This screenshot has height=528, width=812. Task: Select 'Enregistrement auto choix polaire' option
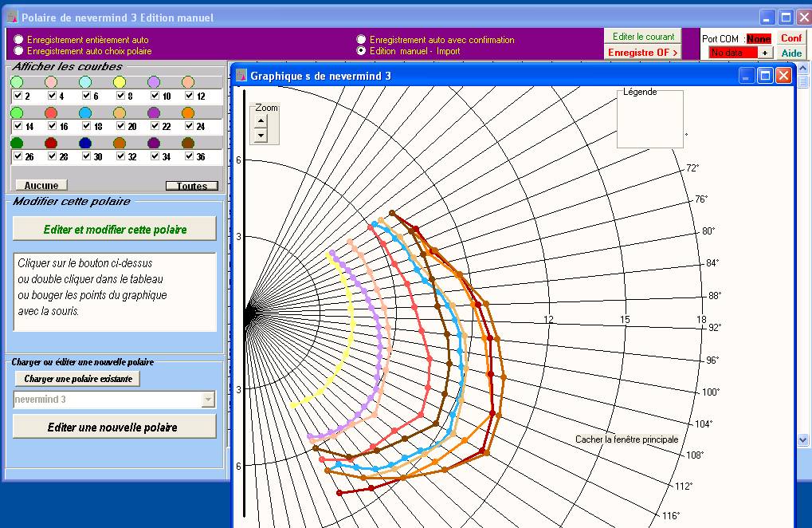tap(18, 50)
